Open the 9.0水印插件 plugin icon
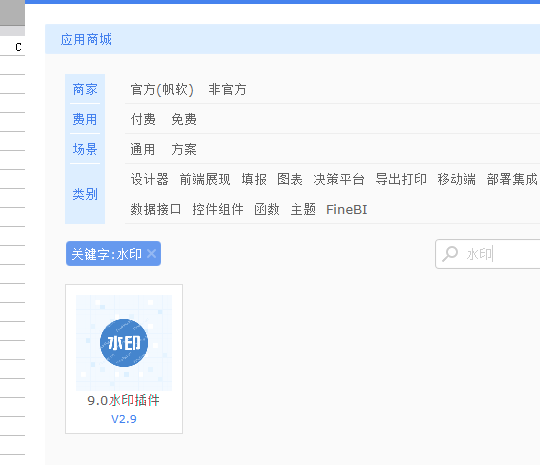Screen dimensions: 540x465 pyautogui.click(x=124, y=343)
